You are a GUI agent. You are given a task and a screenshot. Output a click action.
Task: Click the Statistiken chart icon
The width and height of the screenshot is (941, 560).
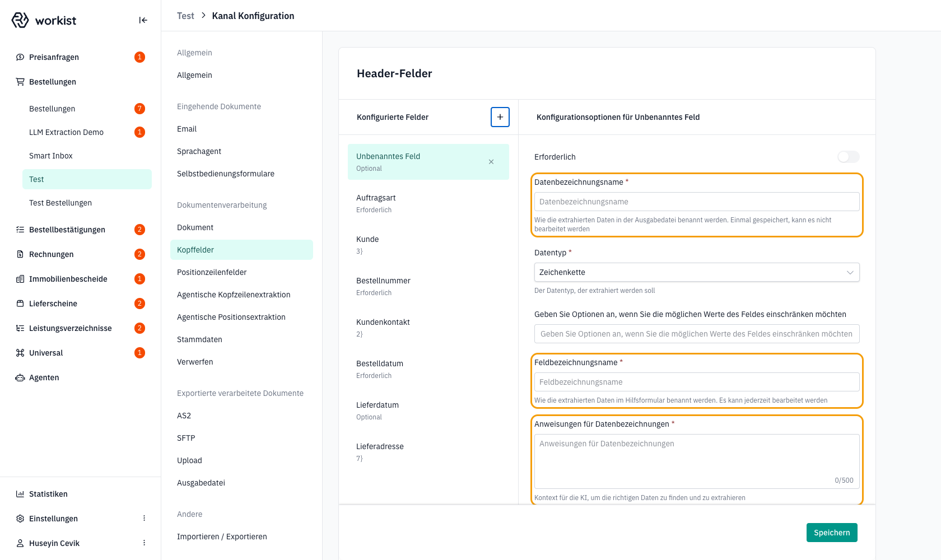pyautogui.click(x=20, y=494)
